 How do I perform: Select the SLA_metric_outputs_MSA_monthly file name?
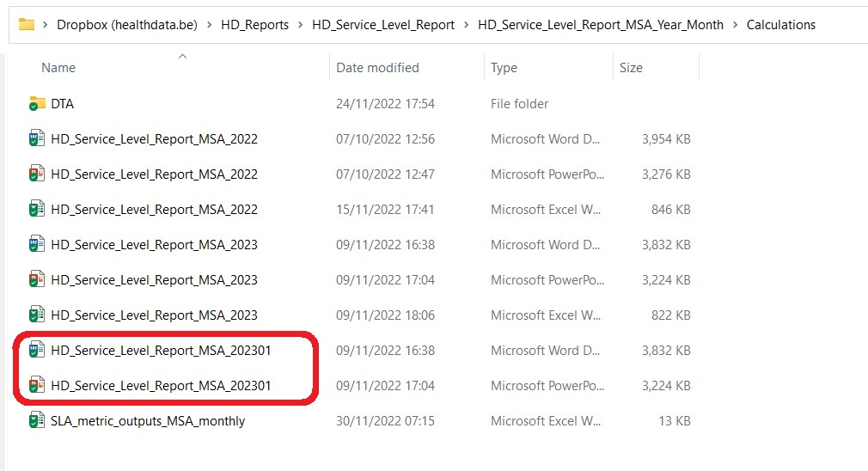148,421
